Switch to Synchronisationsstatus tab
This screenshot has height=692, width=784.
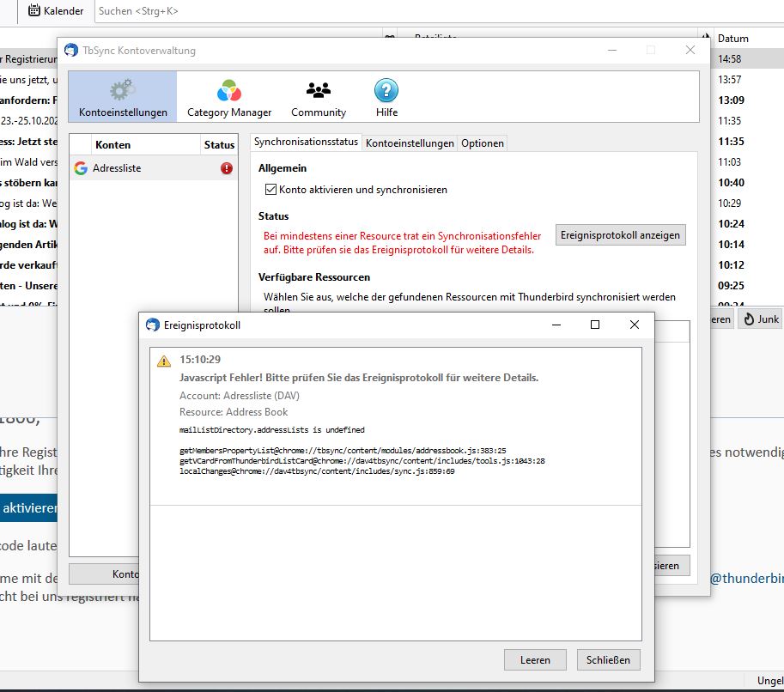coord(306,142)
